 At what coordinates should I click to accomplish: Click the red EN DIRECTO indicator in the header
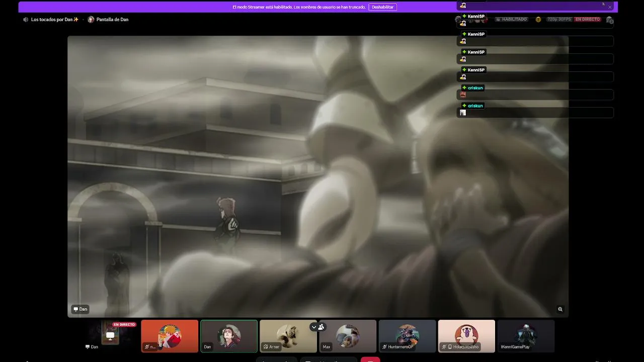point(588,20)
